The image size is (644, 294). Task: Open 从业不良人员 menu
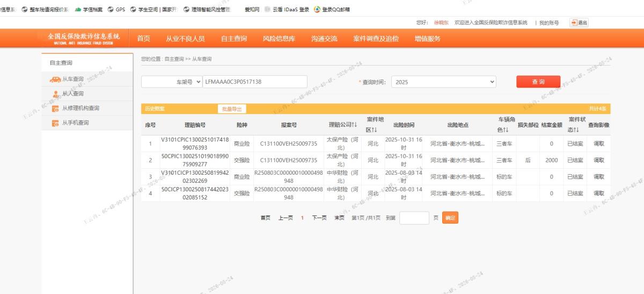[185, 39]
